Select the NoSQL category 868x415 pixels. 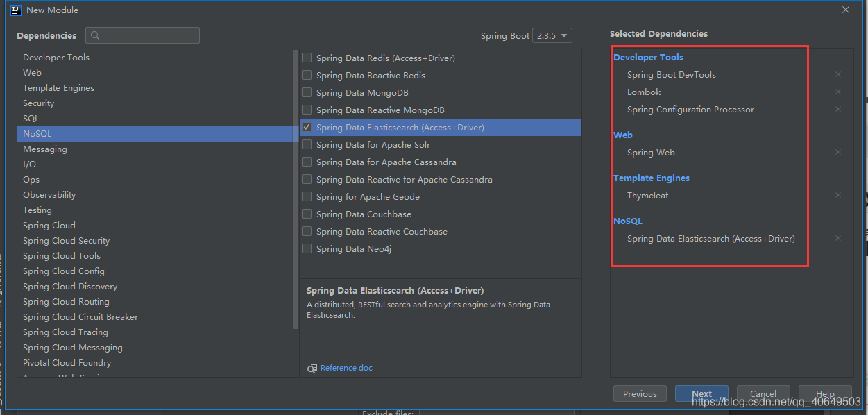point(155,133)
